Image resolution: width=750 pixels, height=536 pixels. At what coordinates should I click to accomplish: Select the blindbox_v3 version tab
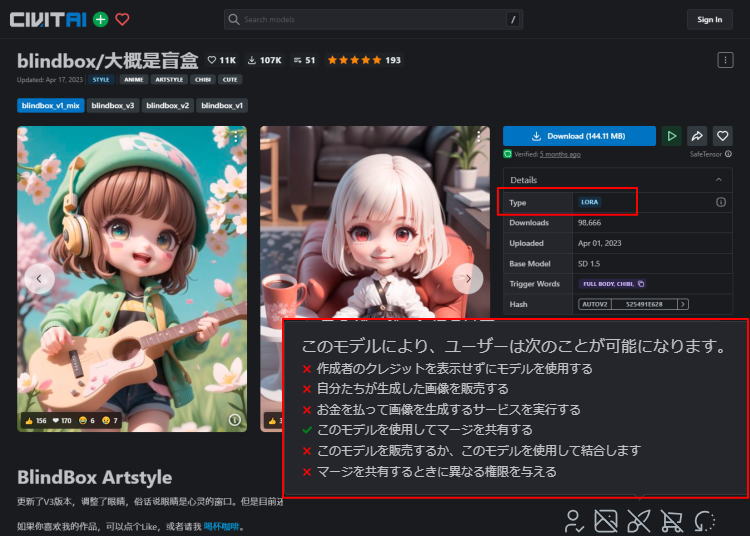pos(112,105)
